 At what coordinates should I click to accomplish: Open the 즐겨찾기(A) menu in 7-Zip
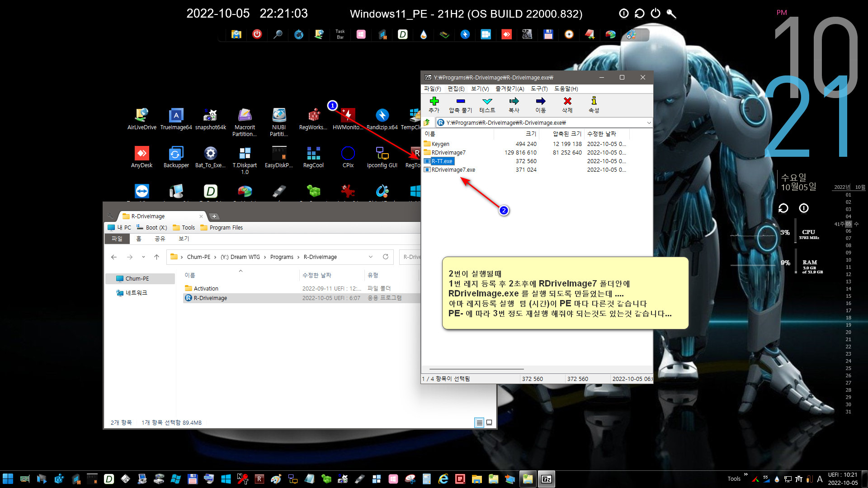(x=509, y=89)
